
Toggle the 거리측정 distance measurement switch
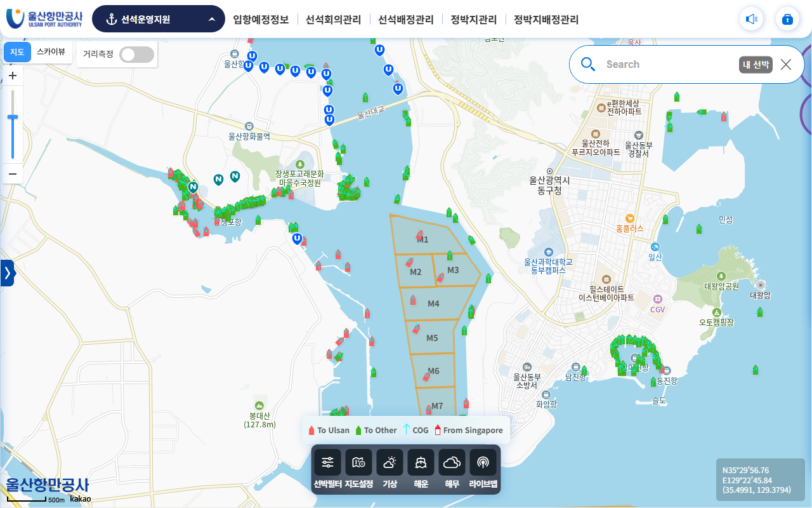click(x=137, y=55)
